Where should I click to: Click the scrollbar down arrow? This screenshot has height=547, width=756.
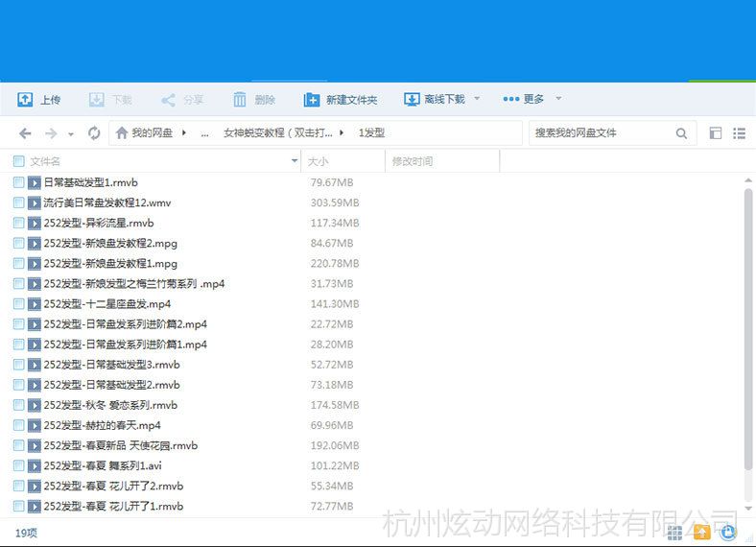748,509
